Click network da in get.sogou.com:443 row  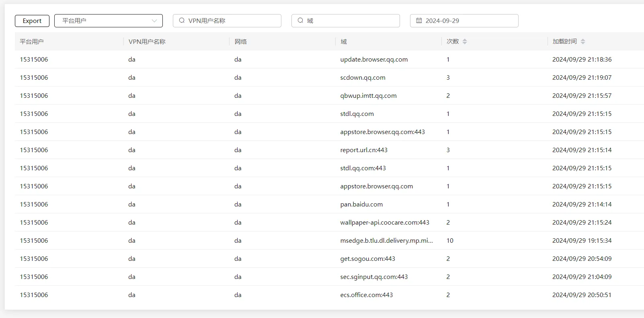tap(238, 259)
